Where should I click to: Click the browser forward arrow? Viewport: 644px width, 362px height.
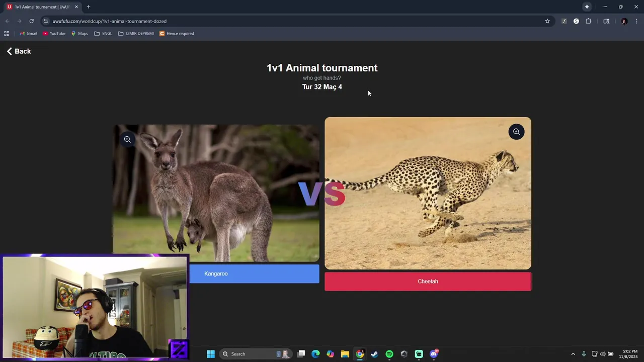19,21
